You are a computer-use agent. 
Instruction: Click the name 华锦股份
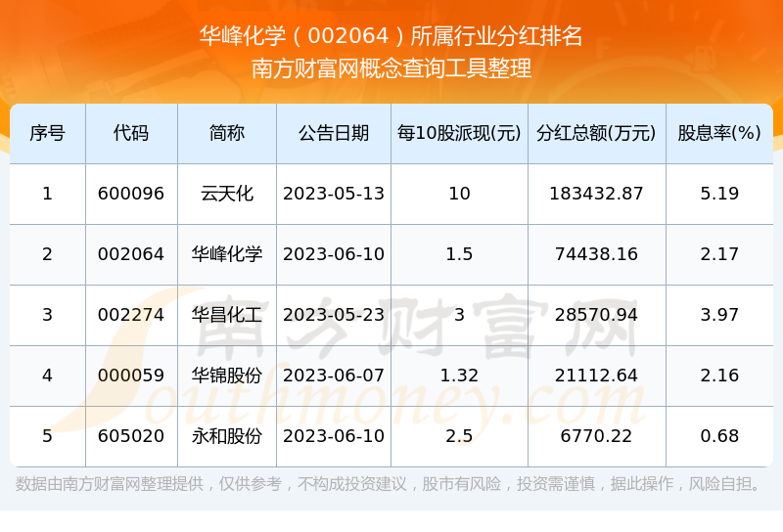(227, 376)
